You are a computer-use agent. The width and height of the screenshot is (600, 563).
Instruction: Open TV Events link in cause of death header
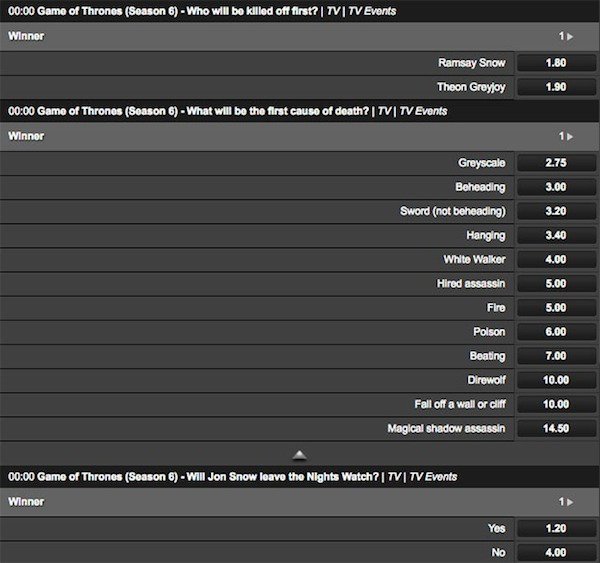tap(423, 111)
